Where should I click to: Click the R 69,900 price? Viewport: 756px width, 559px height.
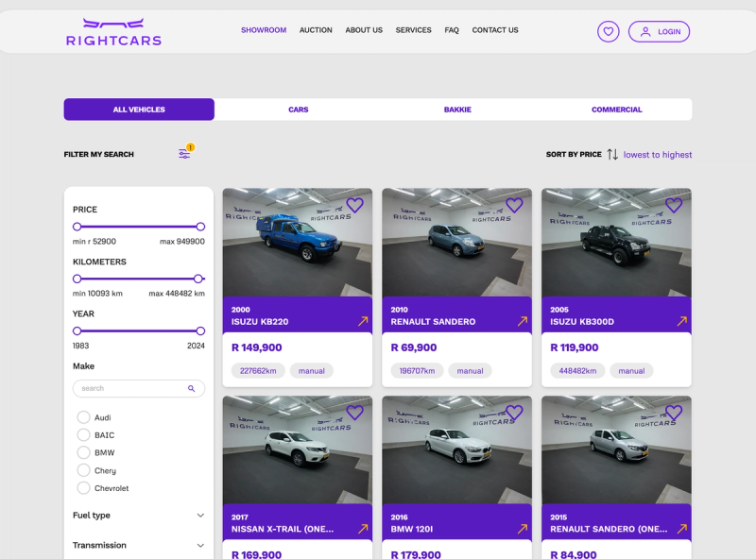click(414, 347)
